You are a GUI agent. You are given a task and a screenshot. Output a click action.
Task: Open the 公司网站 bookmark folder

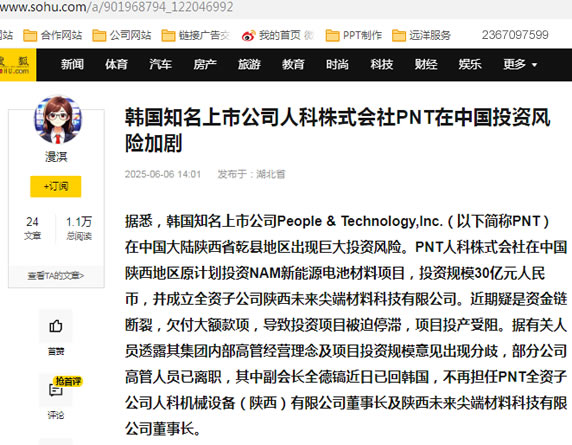121,35
